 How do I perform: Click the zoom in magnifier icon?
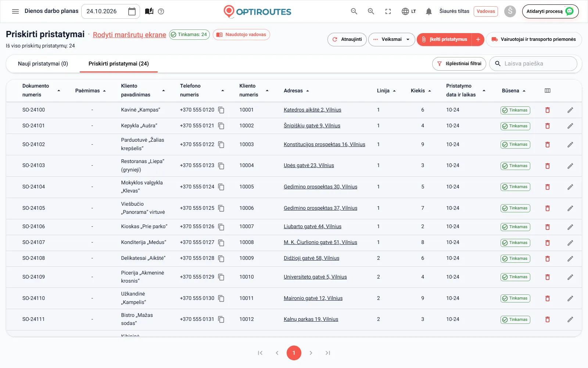(371, 11)
